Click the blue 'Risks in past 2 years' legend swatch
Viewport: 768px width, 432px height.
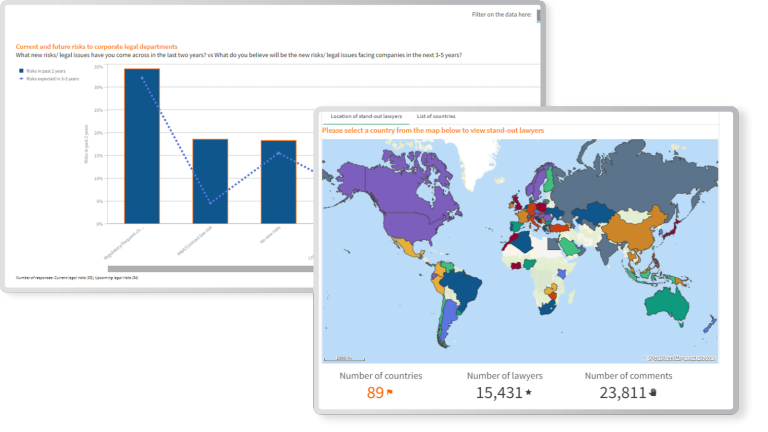(x=21, y=70)
